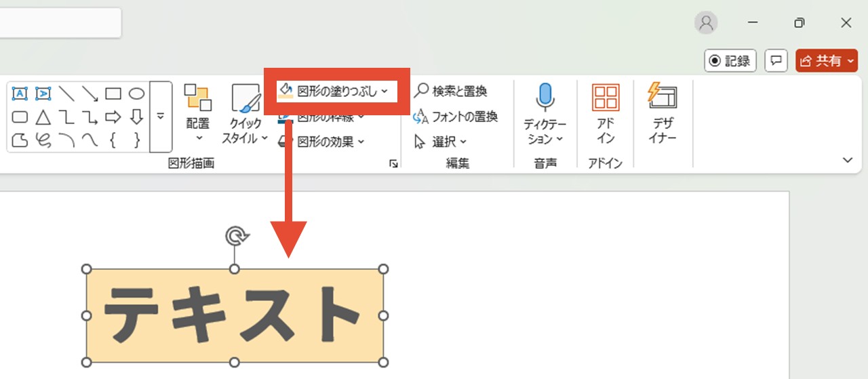Click the rotation handle above text box
The width and height of the screenshot is (868, 379).
point(235,236)
